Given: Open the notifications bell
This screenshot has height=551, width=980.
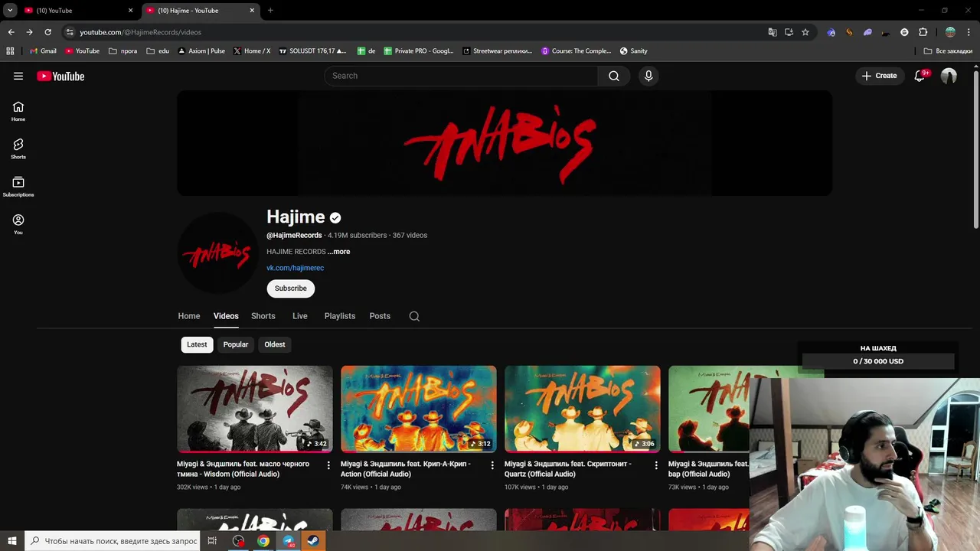Looking at the screenshot, I should click(920, 76).
